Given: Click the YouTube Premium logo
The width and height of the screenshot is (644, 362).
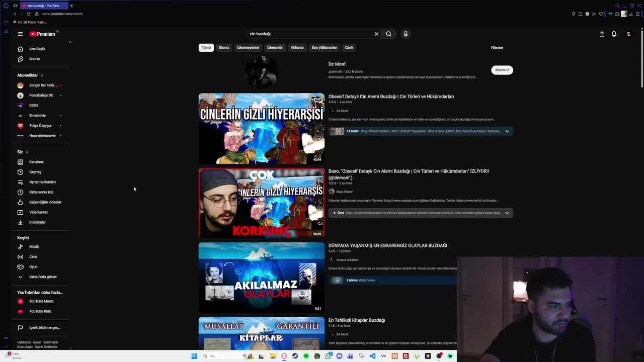Looking at the screenshot, I should tap(42, 34).
